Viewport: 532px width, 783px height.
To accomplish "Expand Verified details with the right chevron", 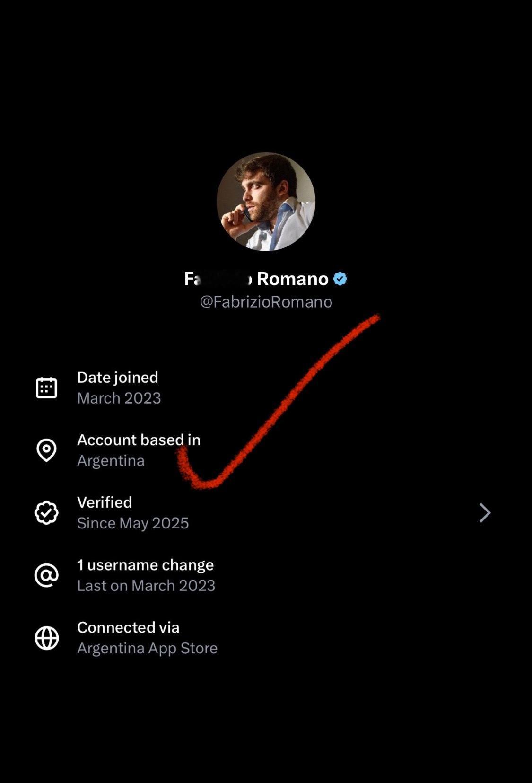I will point(485,513).
